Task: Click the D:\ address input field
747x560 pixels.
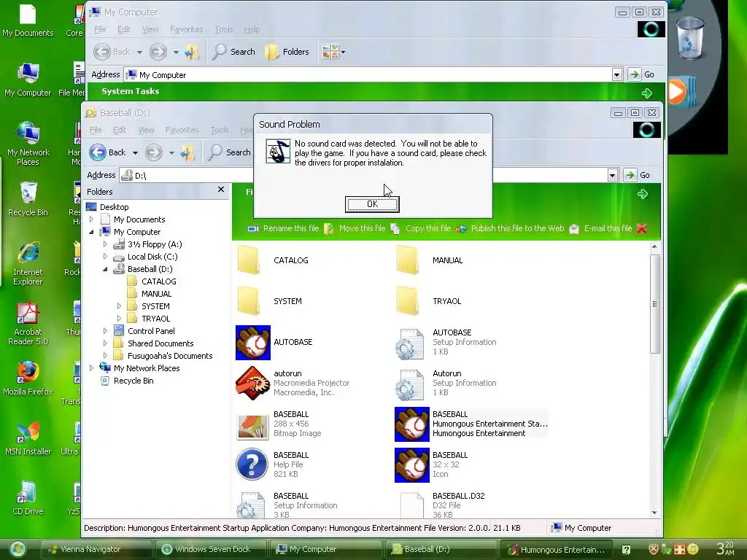Action: pyautogui.click(x=365, y=175)
